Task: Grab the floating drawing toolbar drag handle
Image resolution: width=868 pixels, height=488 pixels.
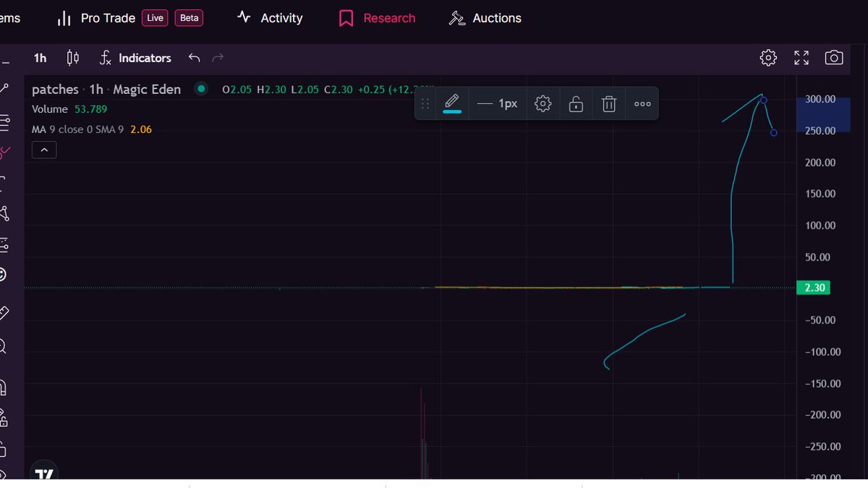Action: point(425,104)
